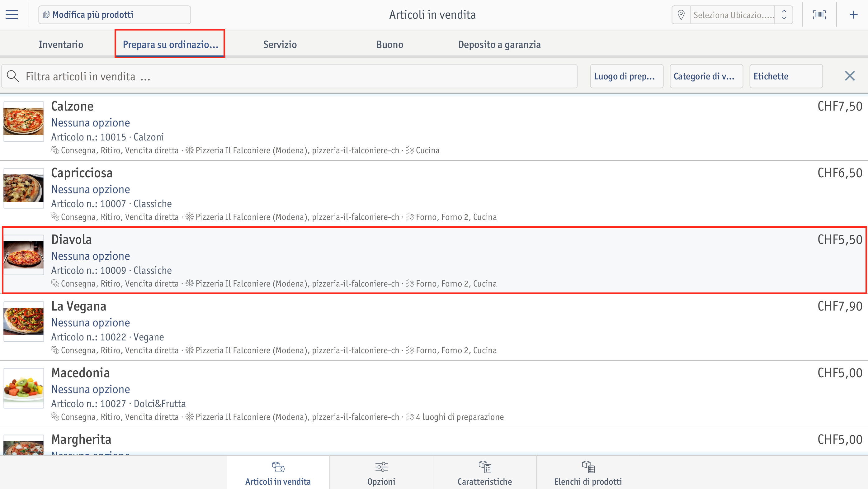This screenshot has height=489, width=868.
Task: Click Calzone price CHF7,50
Action: (x=840, y=106)
